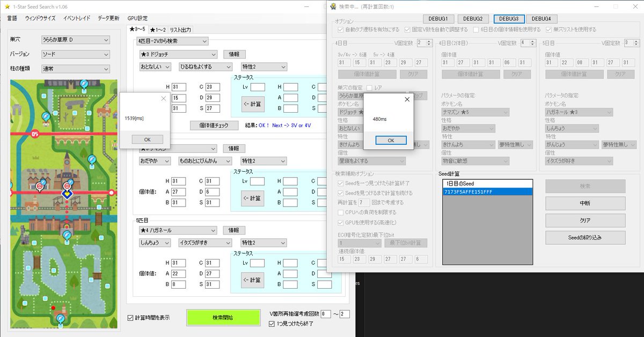
Task: Expand the 4匹目-2Vから検索 dropdown
Action: click(x=173, y=41)
